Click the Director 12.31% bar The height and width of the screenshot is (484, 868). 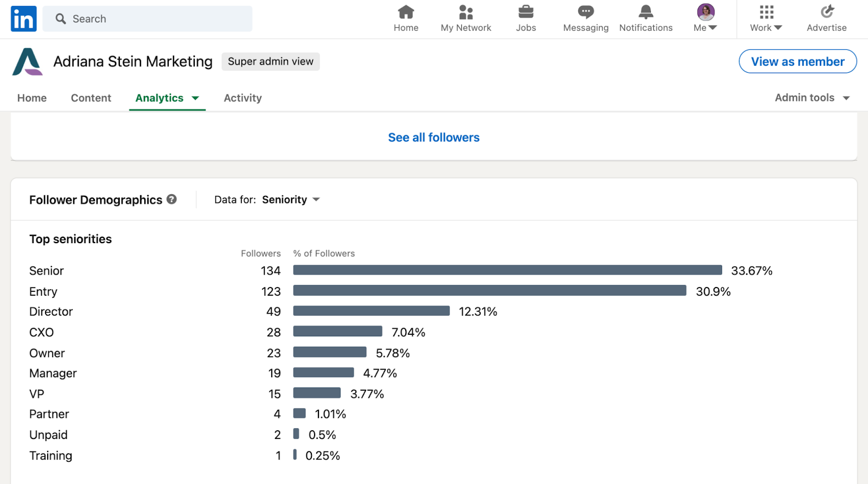coord(372,311)
